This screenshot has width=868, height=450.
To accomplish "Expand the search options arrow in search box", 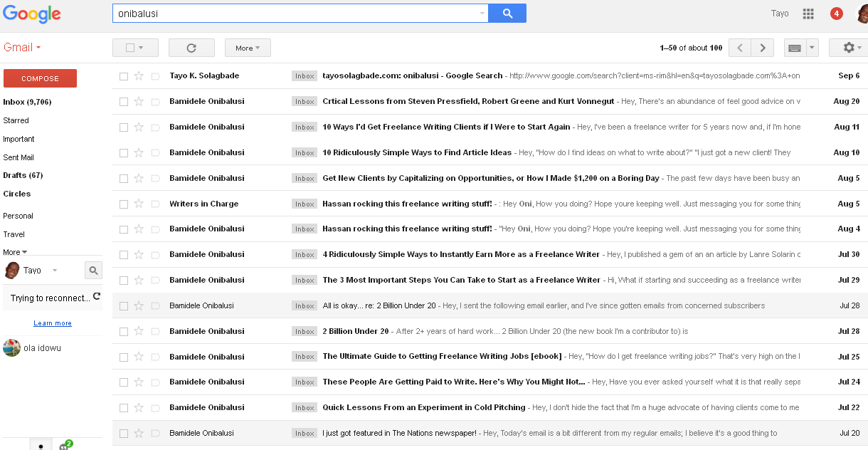I will 482,13.
